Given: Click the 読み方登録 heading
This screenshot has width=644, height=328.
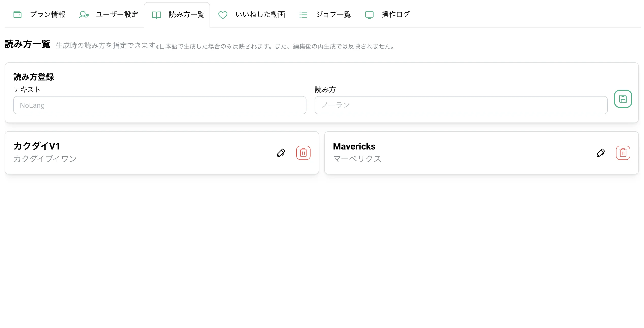Looking at the screenshot, I should [x=34, y=77].
